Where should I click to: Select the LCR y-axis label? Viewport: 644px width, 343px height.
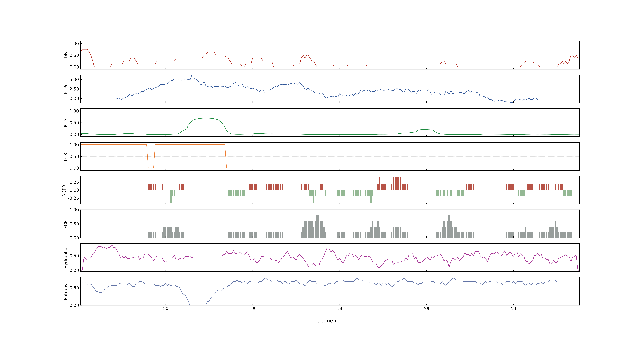[66, 157]
